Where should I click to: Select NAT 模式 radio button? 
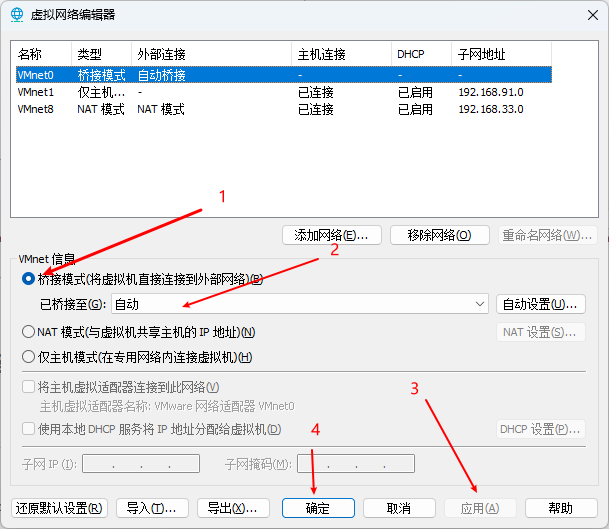coord(28,332)
